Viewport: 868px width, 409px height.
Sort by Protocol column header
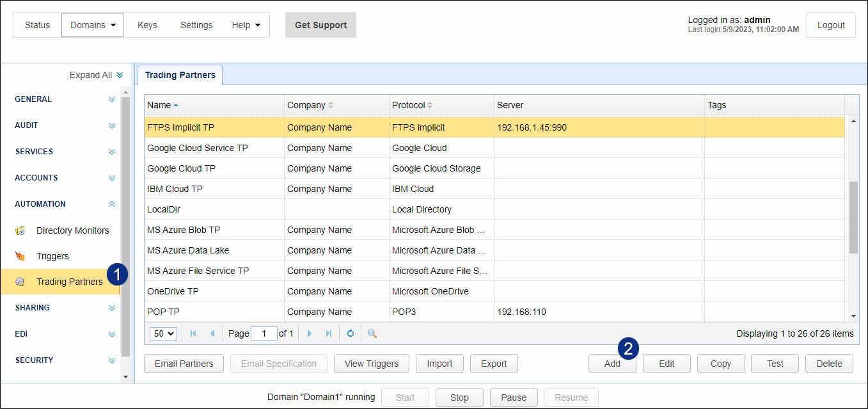click(x=441, y=105)
